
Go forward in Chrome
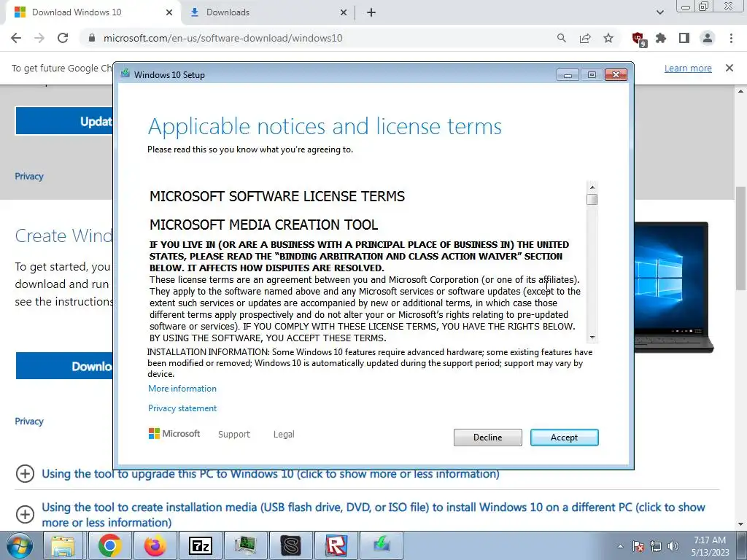39,38
